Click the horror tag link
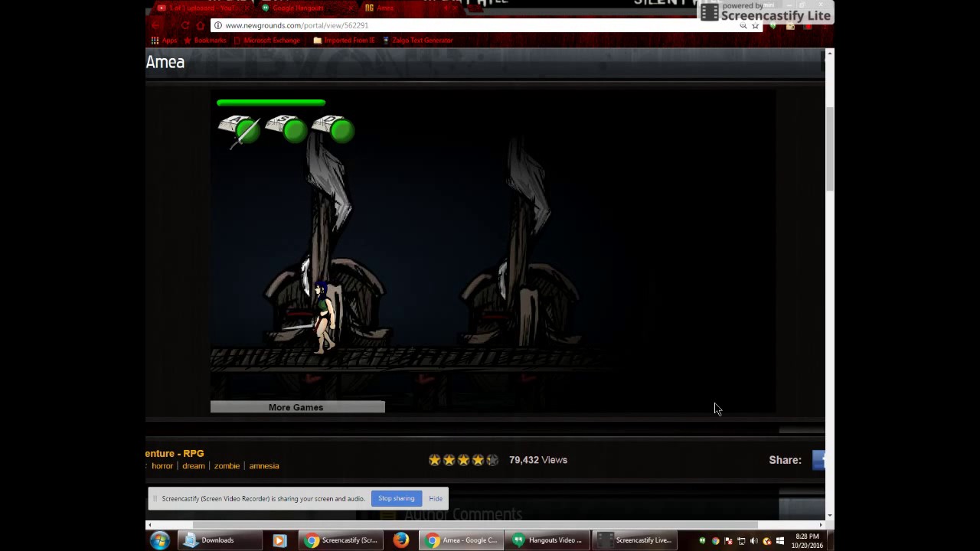The image size is (980, 551). click(x=162, y=465)
